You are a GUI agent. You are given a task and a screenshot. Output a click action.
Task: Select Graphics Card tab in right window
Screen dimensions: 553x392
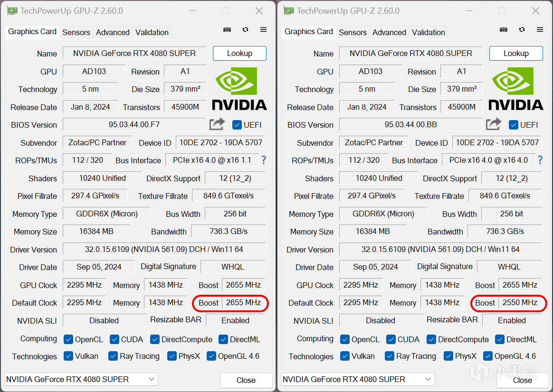coord(309,32)
